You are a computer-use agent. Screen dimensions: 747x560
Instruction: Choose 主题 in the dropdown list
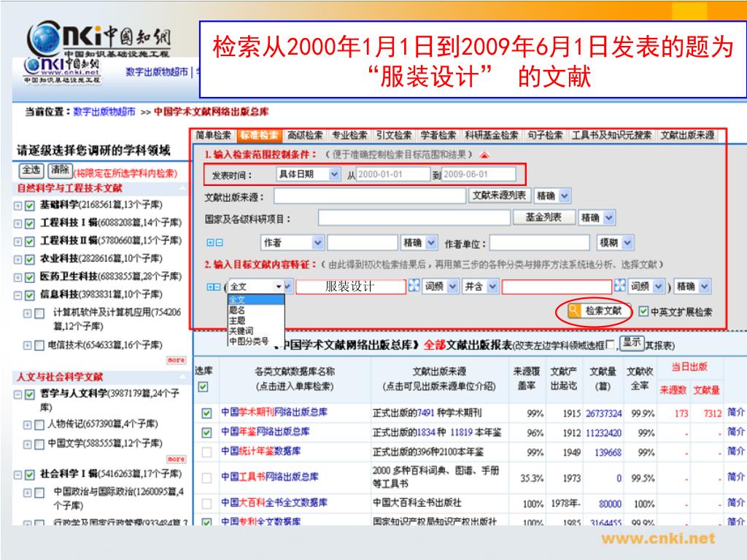coord(237,321)
